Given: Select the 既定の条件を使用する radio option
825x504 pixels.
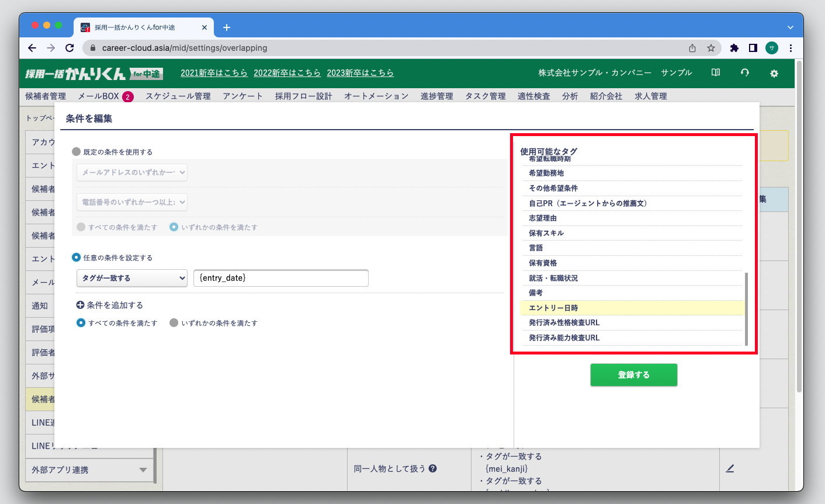Looking at the screenshot, I should [77, 152].
